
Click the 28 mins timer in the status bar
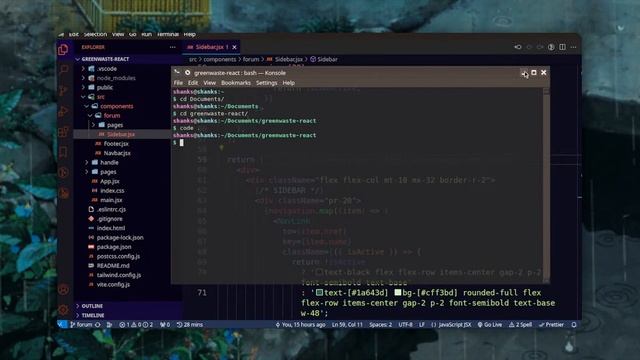190,325
